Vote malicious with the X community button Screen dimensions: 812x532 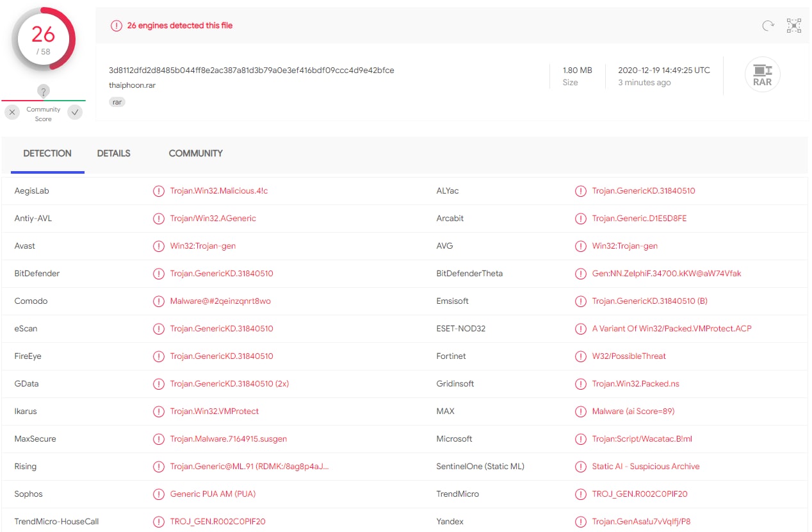coord(13,113)
